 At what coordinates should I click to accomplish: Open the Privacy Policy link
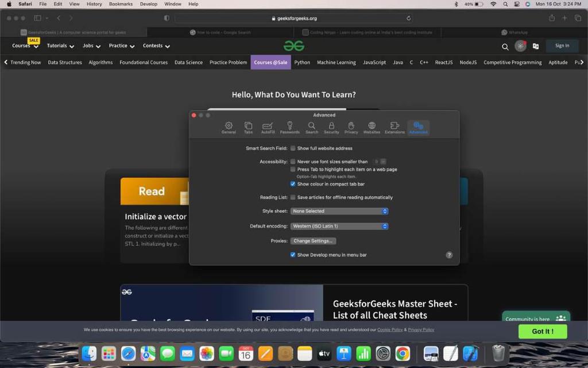[x=421, y=329]
